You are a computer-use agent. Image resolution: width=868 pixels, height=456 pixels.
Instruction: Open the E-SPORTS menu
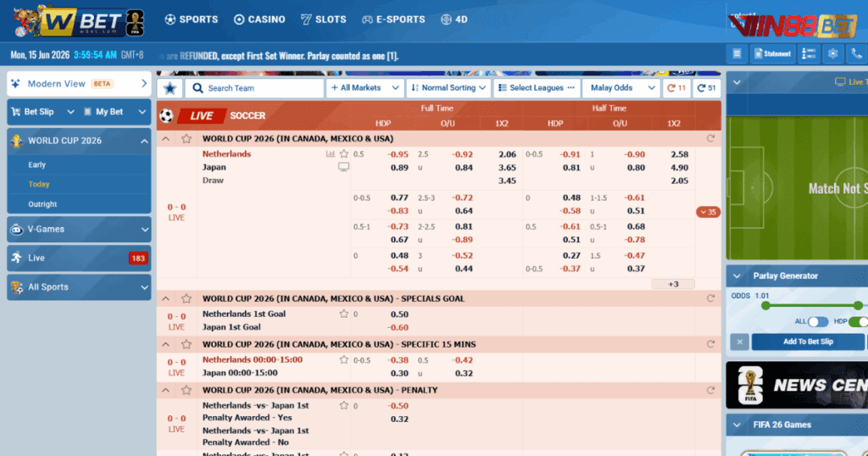pyautogui.click(x=393, y=19)
